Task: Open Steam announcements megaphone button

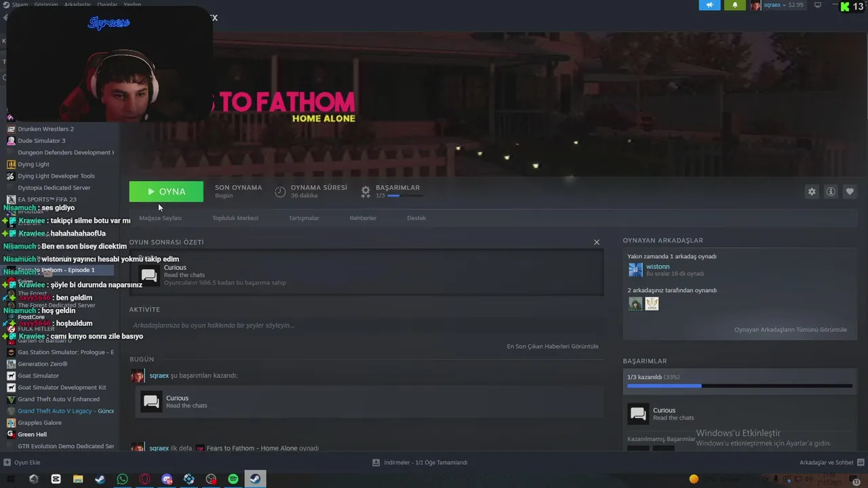Action: pyautogui.click(x=710, y=5)
